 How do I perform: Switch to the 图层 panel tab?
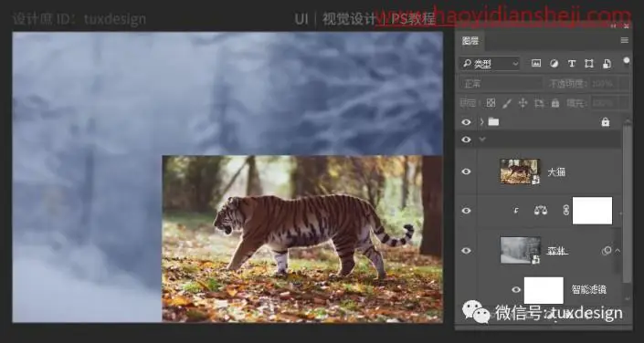470,41
